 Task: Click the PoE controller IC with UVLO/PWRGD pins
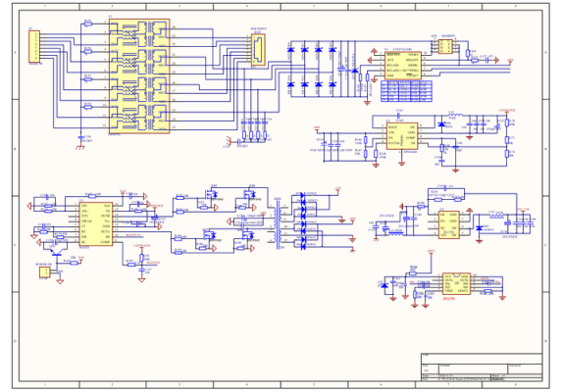point(403,65)
